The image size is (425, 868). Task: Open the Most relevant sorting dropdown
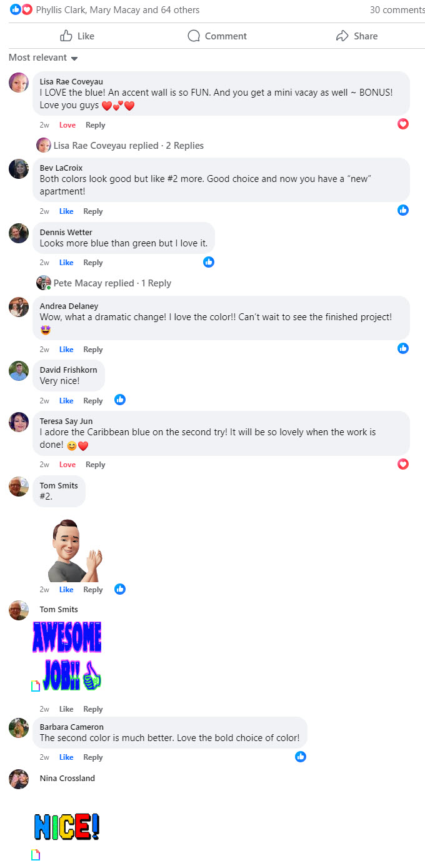click(43, 58)
